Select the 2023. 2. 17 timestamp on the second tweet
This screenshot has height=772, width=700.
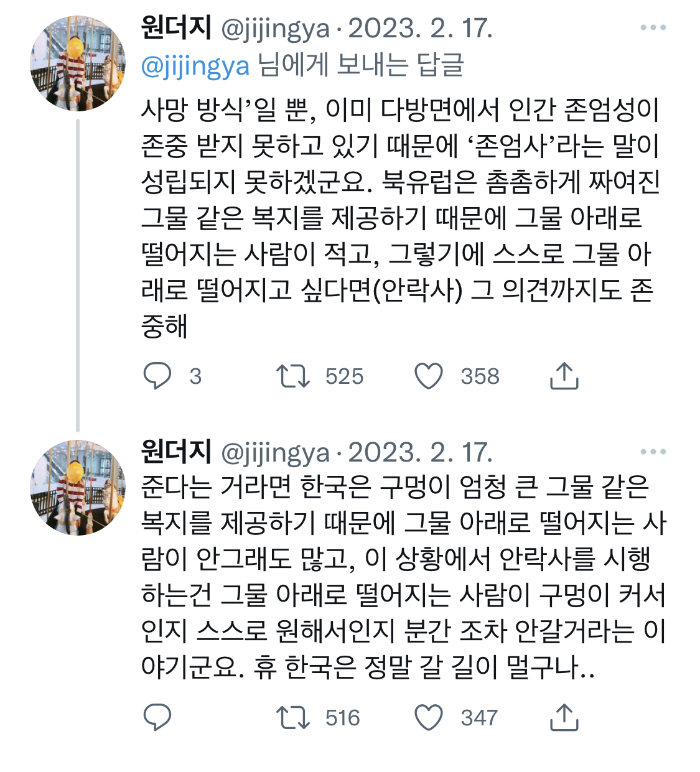coord(421,453)
